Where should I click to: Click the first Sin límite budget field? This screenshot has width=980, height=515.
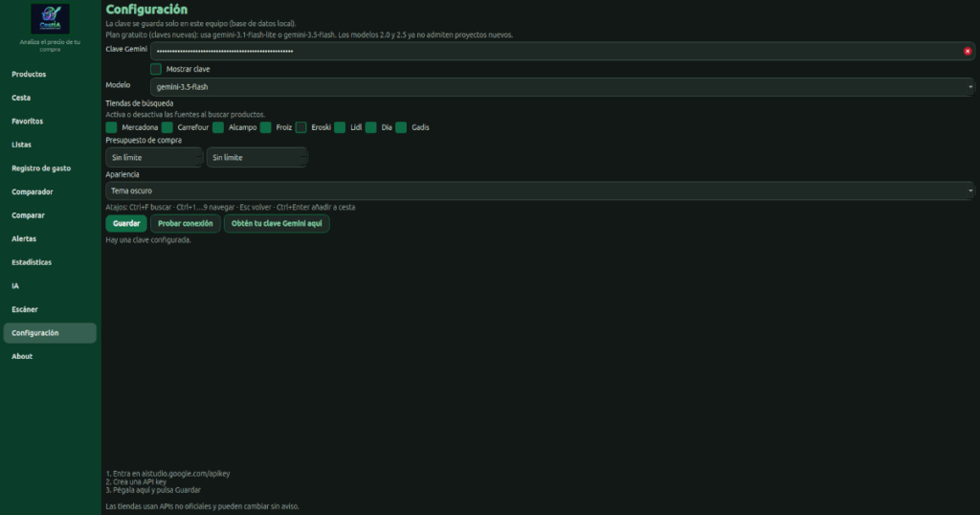point(154,158)
